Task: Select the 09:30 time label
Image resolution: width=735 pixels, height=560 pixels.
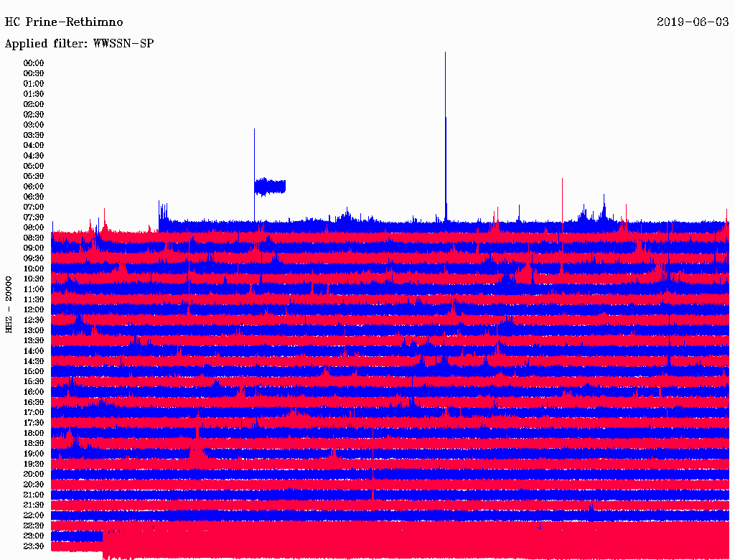Action: click(33, 258)
